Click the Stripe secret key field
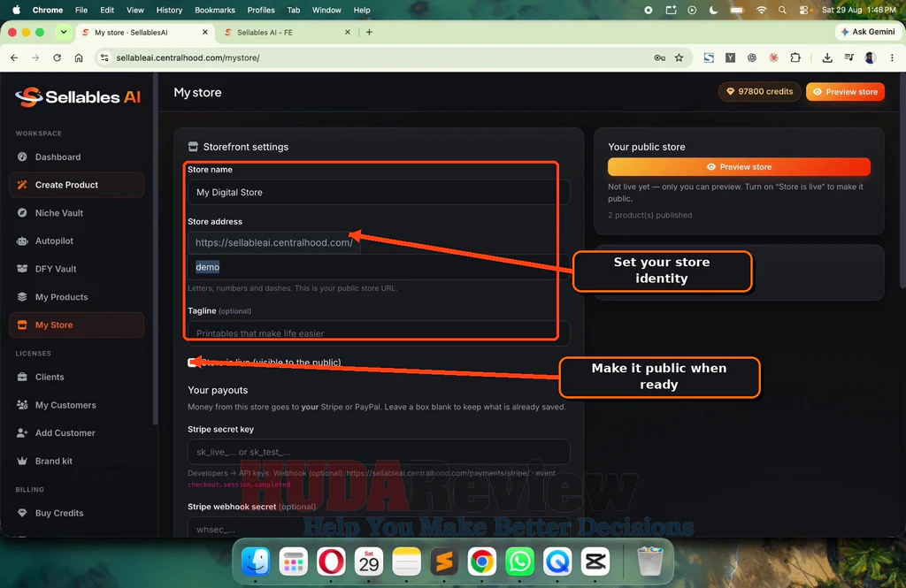The height and width of the screenshot is (588, 906). 379,452
